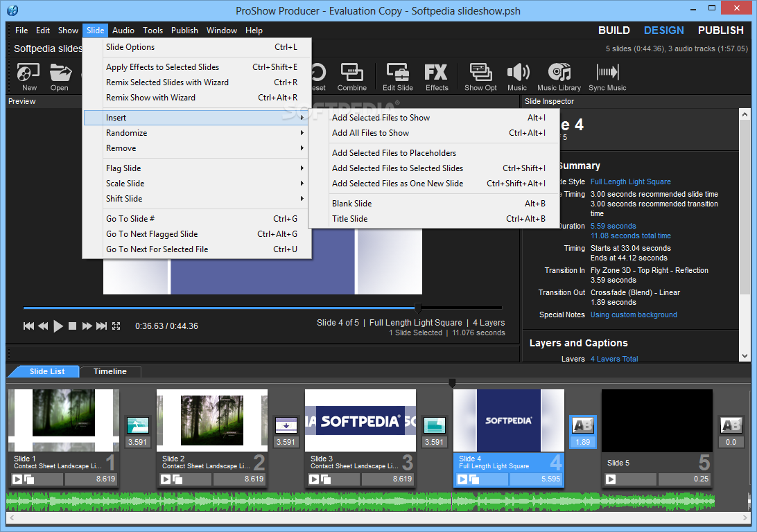Viewport: 757px width, 532px height.
Task: Open the Publish menu
Action: [x=184, y=30]
